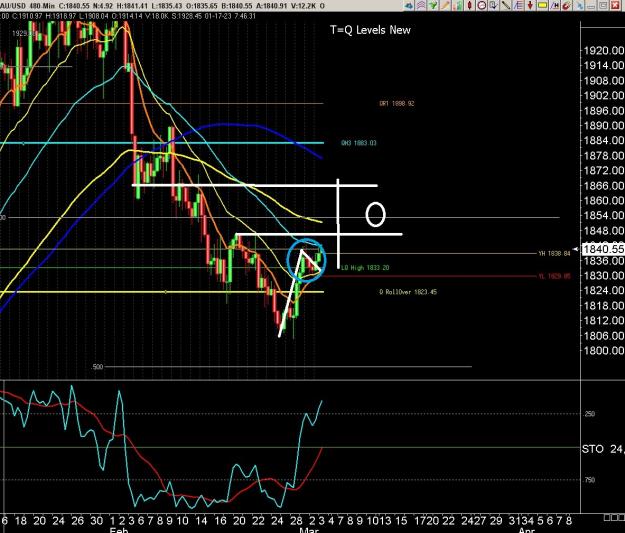
Task: Click the 'V:12.2K' volume value in title
Action: [305, 6]
